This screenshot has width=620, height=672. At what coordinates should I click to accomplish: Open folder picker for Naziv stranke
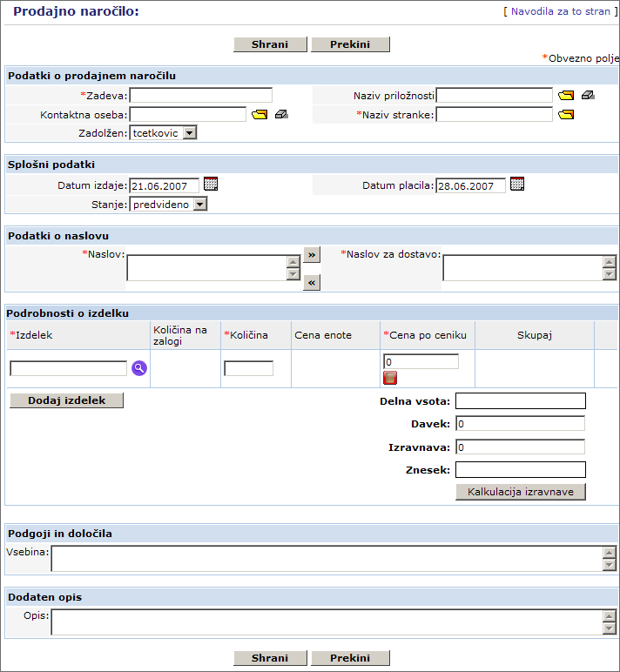[x=566, y=115]
